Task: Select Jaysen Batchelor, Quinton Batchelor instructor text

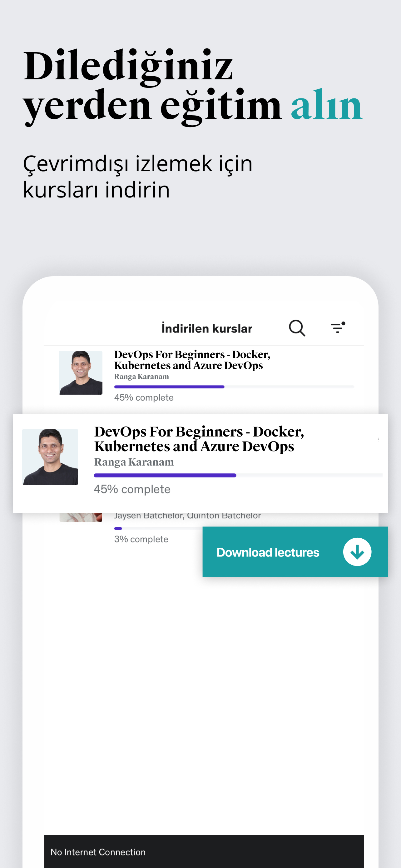Action: (187, 516)
